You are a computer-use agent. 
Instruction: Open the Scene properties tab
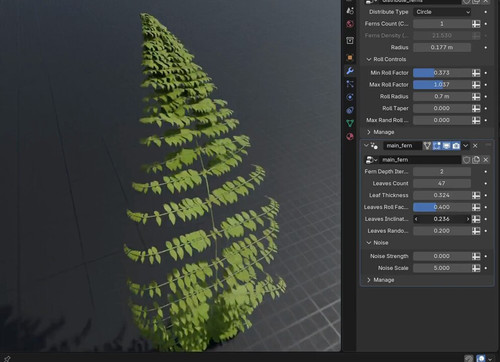[x=350, y=11]
